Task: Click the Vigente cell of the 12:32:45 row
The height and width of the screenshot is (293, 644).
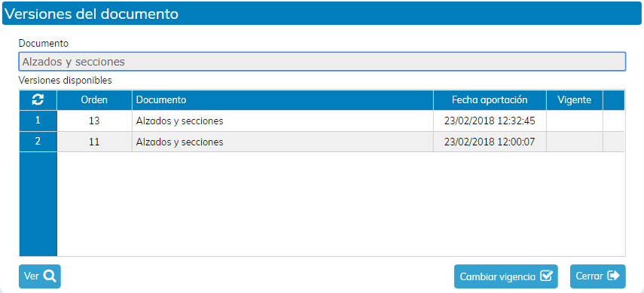Action: pyautogui.click(x=574, y=121)
